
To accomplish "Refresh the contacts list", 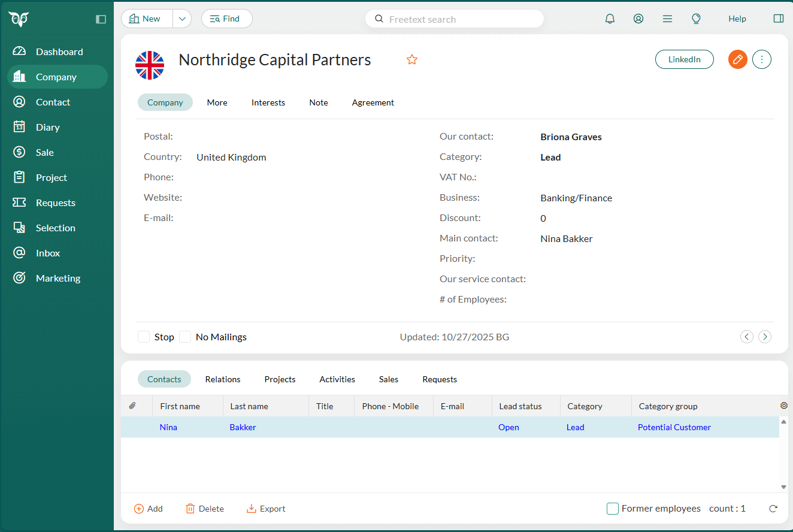I will (773, 508).
